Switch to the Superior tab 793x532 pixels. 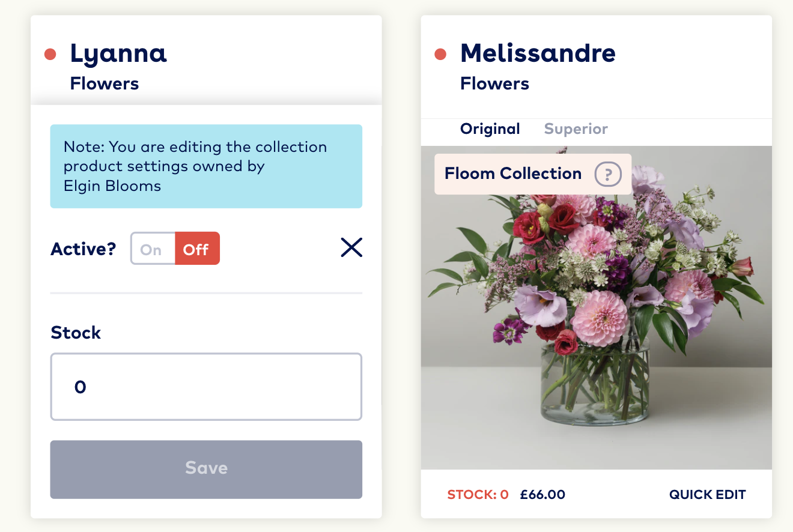(x=576, y=128)
